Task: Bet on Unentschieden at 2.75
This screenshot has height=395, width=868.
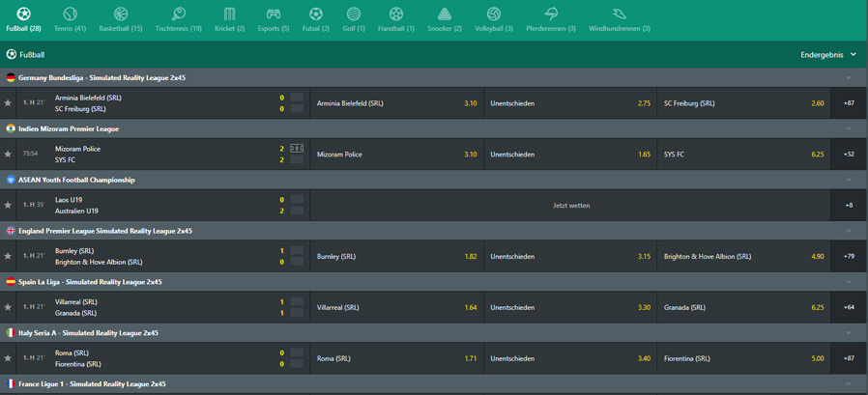Action: pos(570,103)
